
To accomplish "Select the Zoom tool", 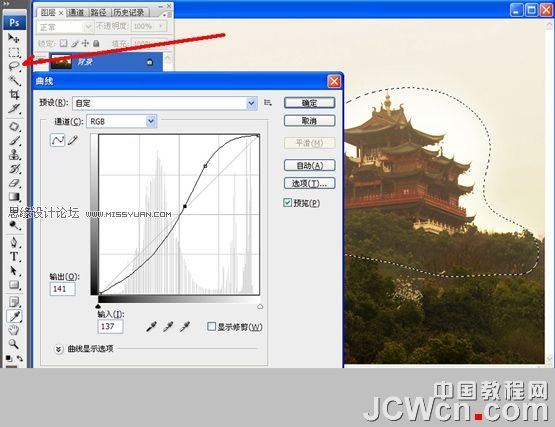I will tap(14, 344).
